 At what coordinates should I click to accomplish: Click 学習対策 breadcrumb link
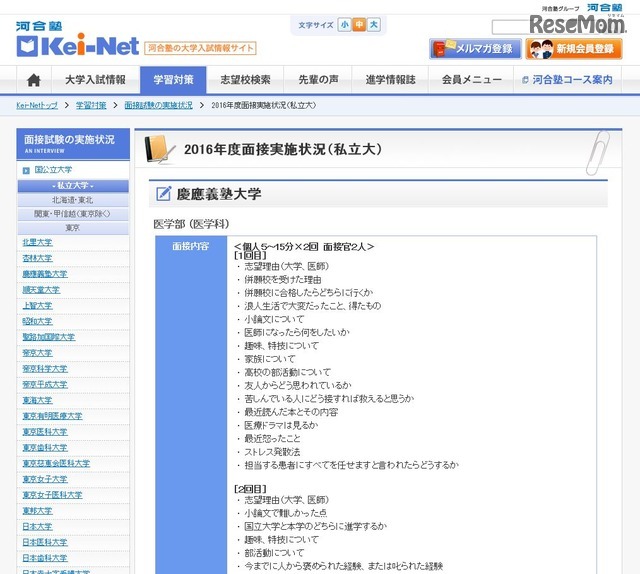[91, 105]
